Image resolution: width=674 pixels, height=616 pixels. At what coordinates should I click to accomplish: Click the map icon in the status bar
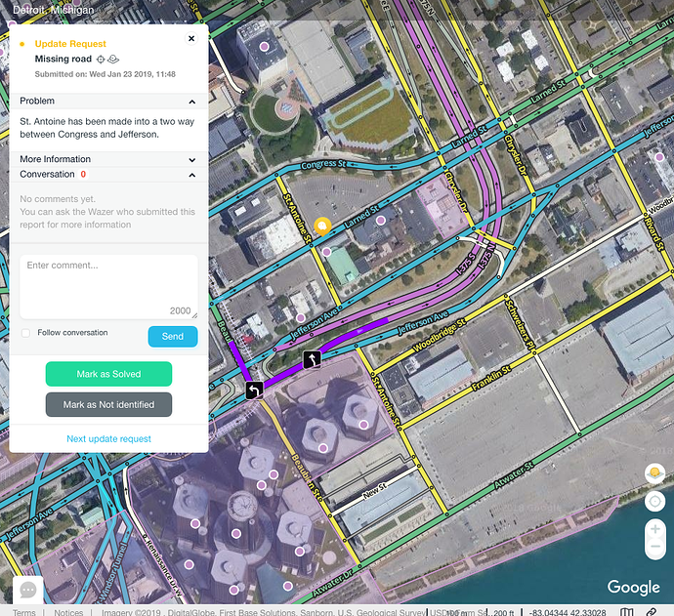(x=626, y=612)
